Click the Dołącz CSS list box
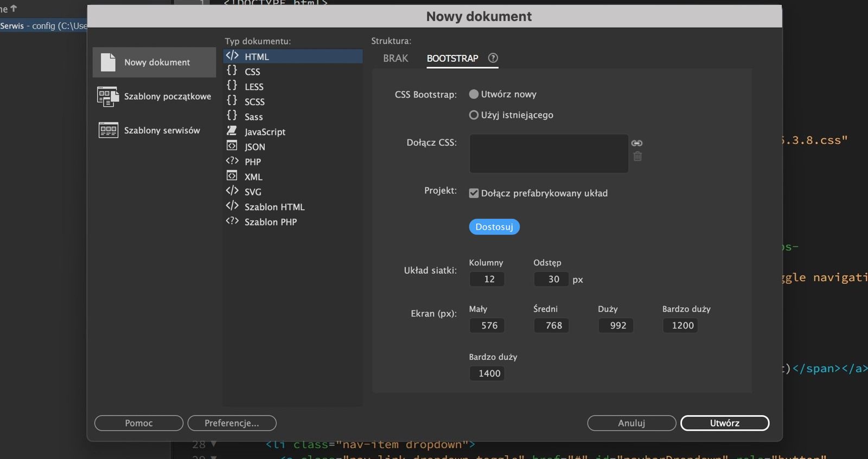The height and width of the screenshot is (459, 868). [548, 153]
